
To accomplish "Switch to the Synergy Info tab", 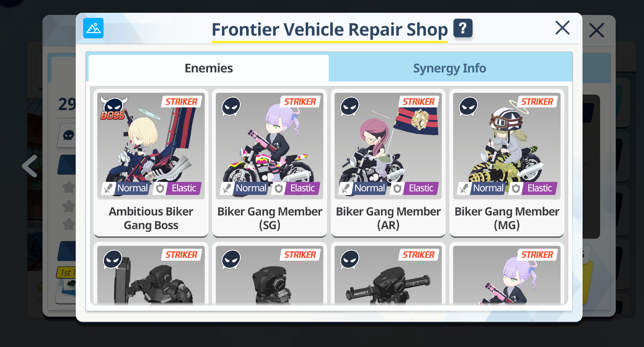I will point(449,68).
